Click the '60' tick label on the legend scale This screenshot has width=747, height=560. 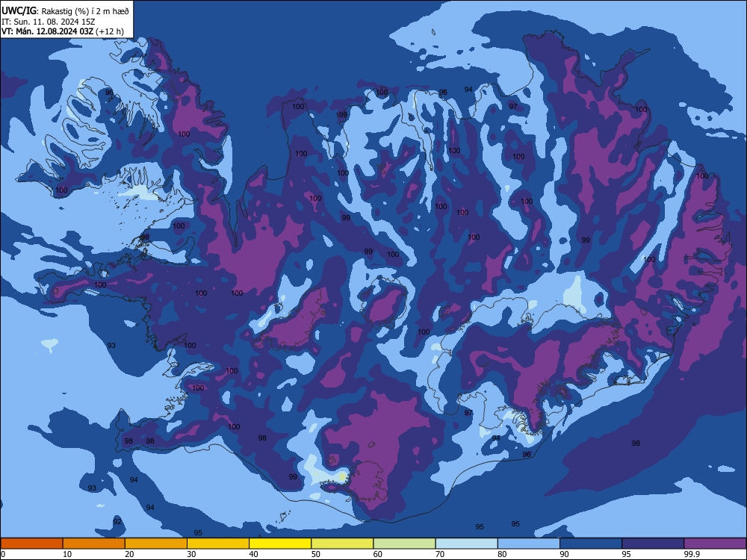378,554
